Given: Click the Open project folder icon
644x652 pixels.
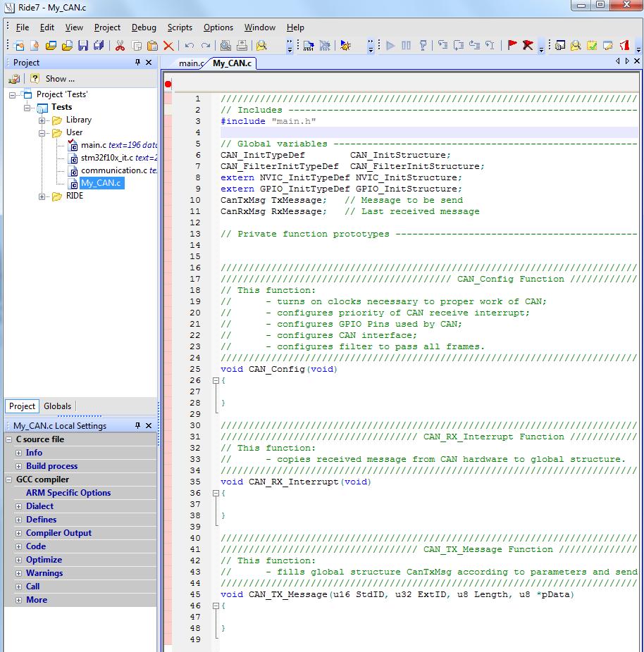Looking at the screenshot, I should click(51, 45).
